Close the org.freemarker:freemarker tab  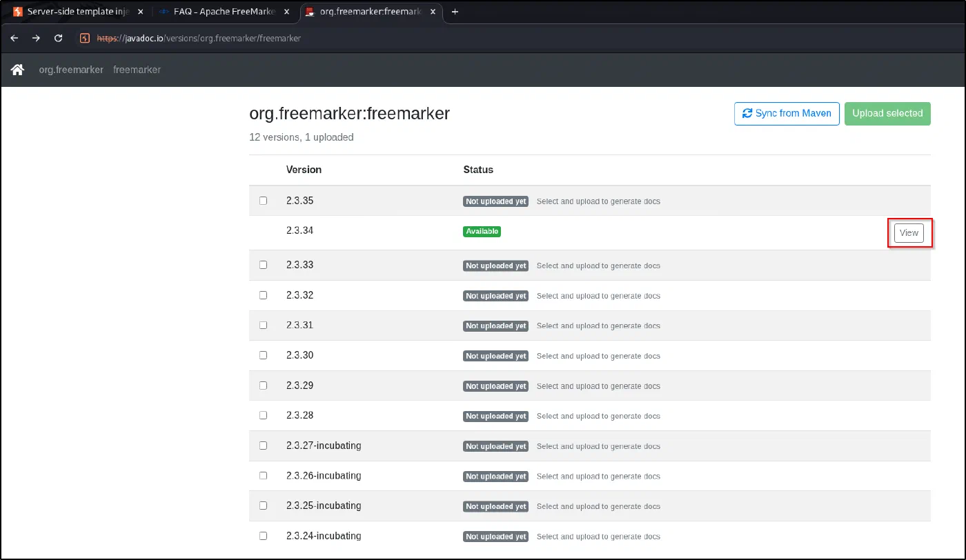(x=433, y=12)
